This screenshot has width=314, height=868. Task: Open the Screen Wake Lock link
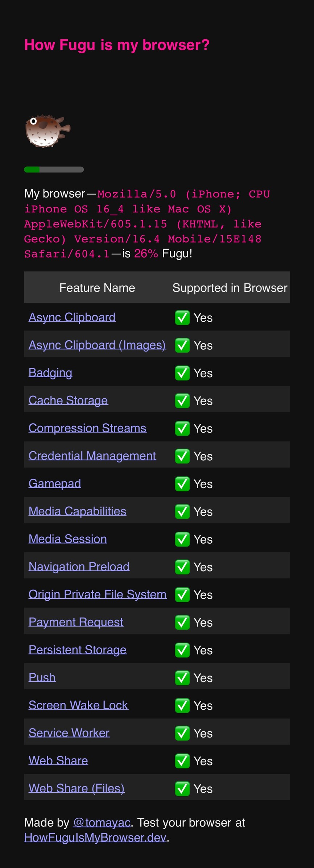click(78, 705)
